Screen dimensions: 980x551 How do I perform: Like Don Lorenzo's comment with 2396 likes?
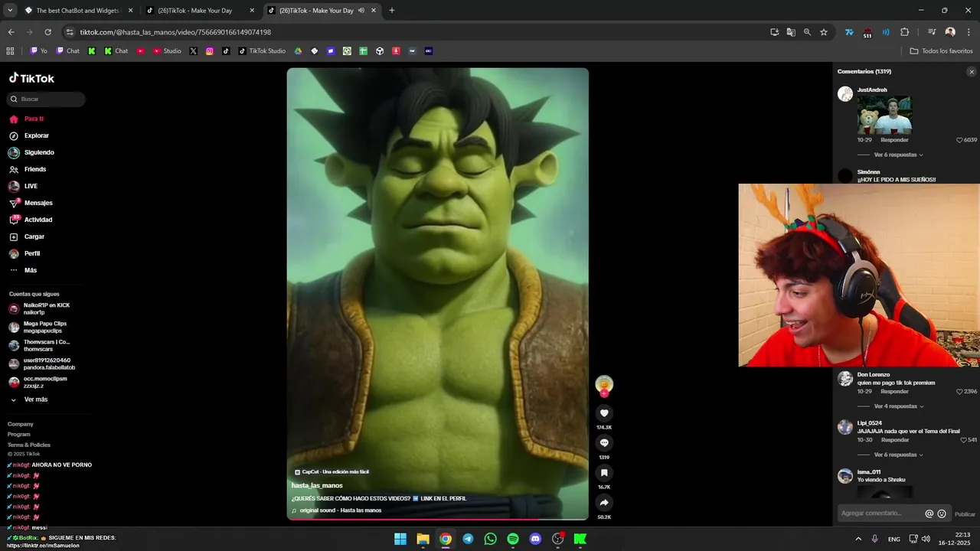point(959,391)
